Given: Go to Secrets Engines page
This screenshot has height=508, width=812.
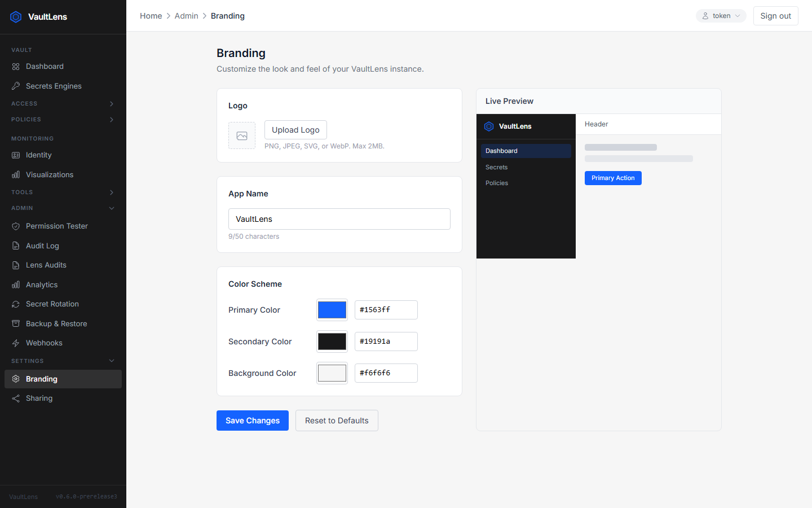Looking at the screenshot, I should click(63, 86).
